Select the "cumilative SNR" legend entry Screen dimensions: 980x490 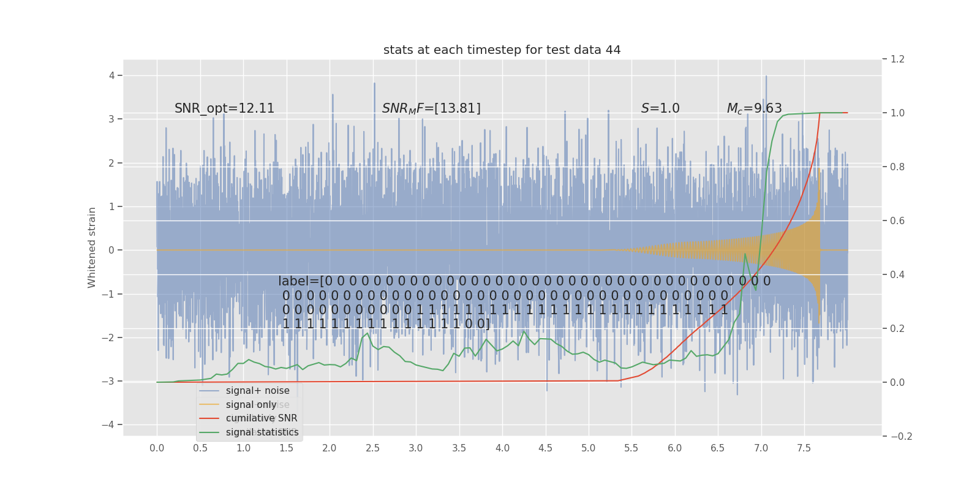262,418
